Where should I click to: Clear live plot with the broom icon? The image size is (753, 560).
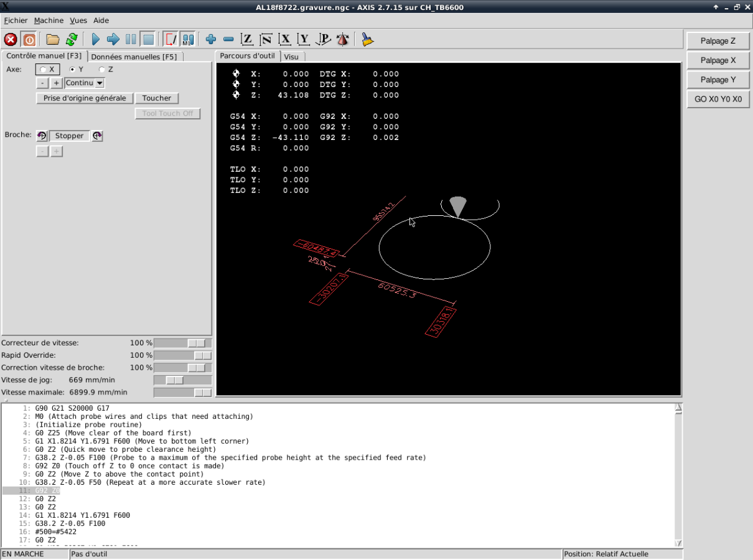[368, 40]
